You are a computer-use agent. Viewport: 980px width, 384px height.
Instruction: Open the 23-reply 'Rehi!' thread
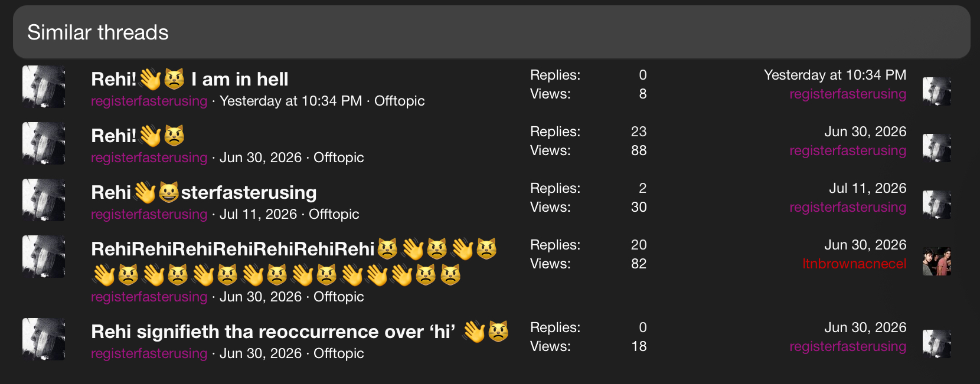coord(138,136)
